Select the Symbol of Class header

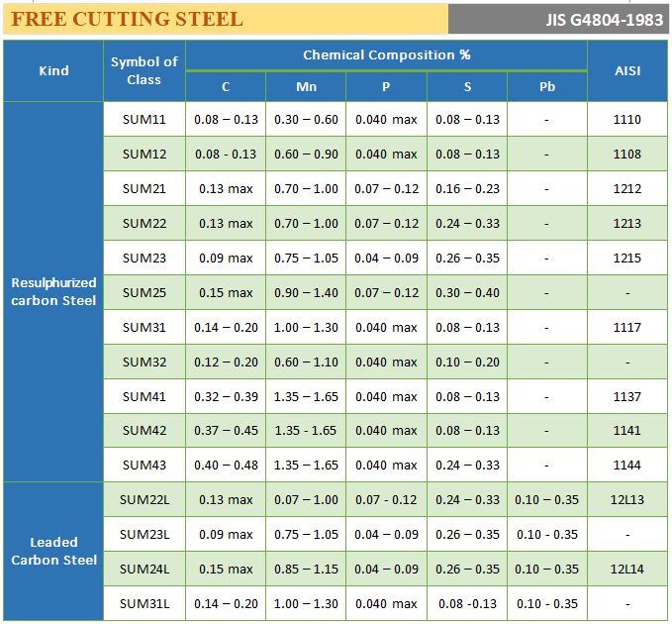pos(144,70)
